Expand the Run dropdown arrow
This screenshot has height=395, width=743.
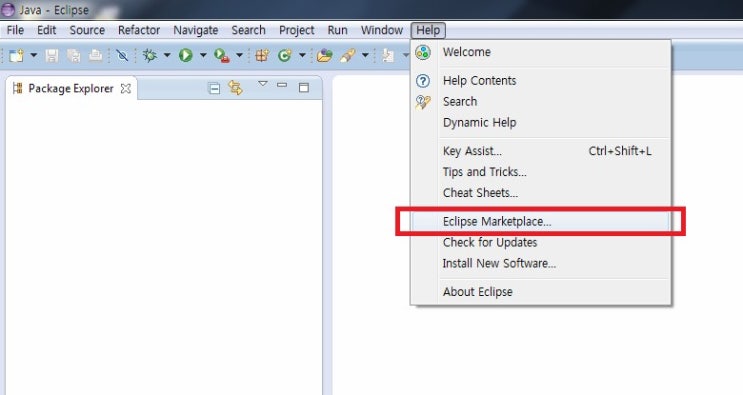(x=203, y=55)
